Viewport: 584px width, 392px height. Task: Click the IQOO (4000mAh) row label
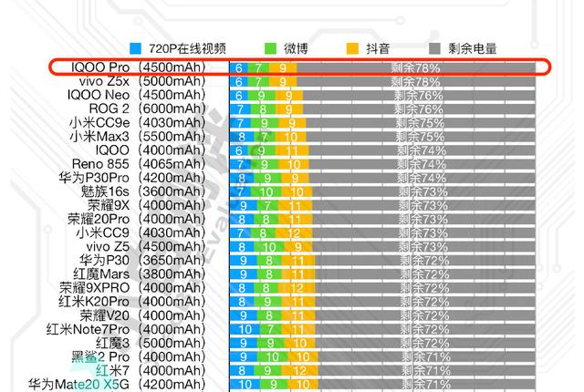[x=151, y=150]
